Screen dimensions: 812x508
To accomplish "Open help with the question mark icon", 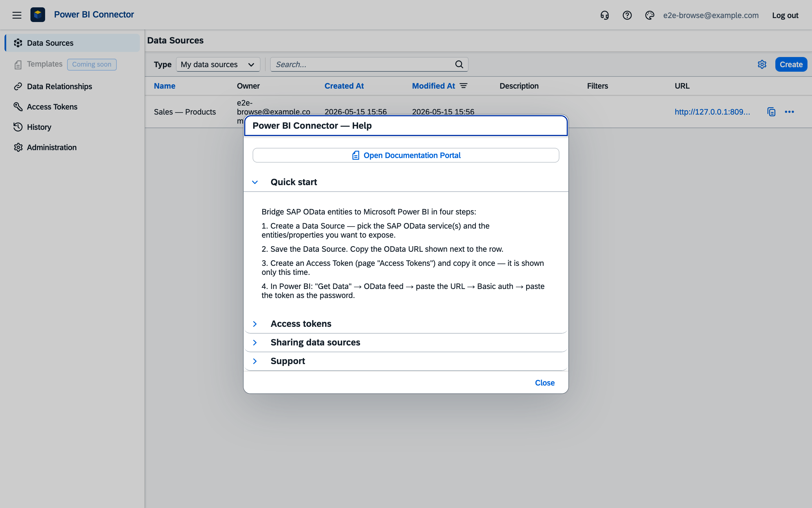I will pyautogui.click(x=627, y=16).
